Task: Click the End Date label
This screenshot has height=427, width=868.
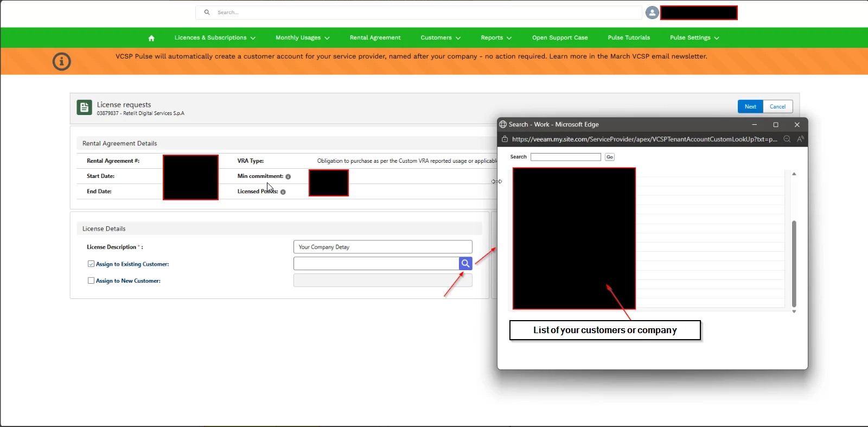Action: pos(99,192)
